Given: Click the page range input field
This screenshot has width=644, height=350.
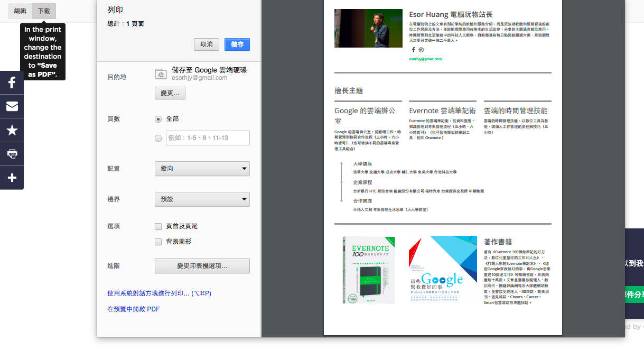Looking at the screenshot, I should pos(208,138).
